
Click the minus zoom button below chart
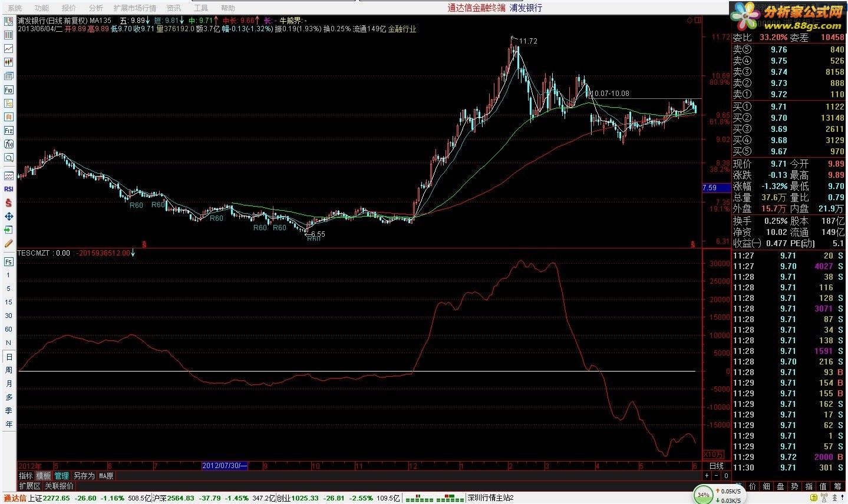[717, 476]
